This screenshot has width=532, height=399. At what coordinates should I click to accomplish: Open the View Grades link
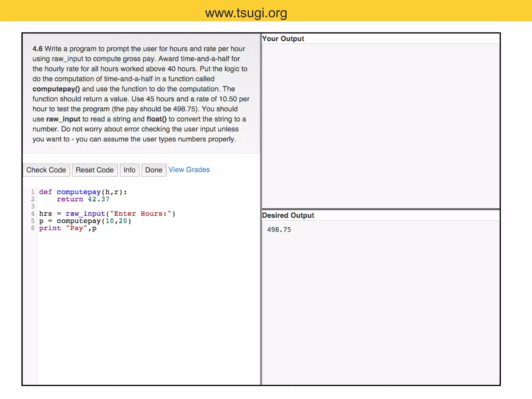tap(189, 170)
